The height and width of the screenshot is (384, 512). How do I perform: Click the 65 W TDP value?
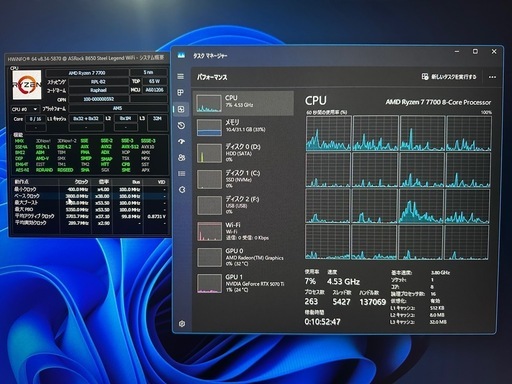[154, 81]
